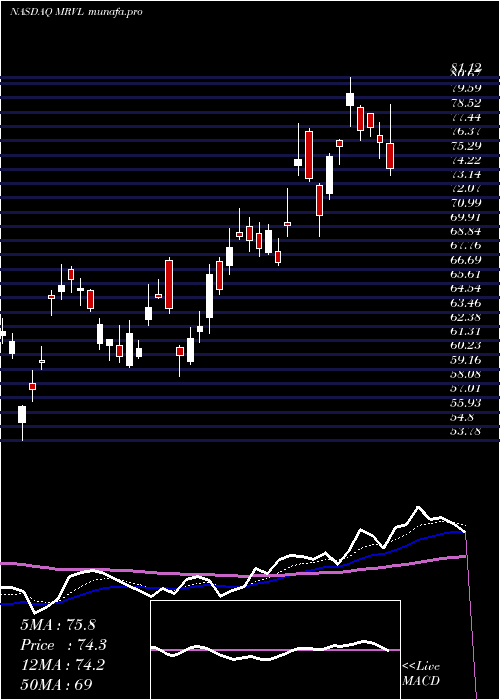The image size is (500, 700).
Task: Click the 69.91 price axis label
Action: 466,217
